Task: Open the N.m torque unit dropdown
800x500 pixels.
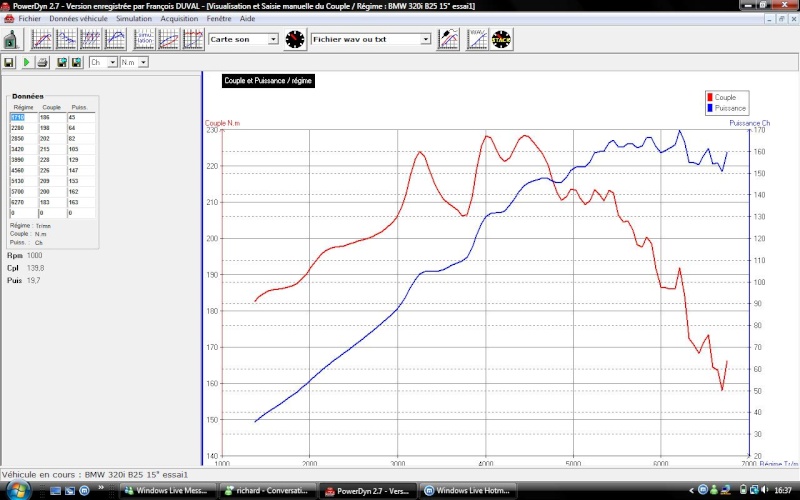Action: pyautogui.click(x=143, y=62)
